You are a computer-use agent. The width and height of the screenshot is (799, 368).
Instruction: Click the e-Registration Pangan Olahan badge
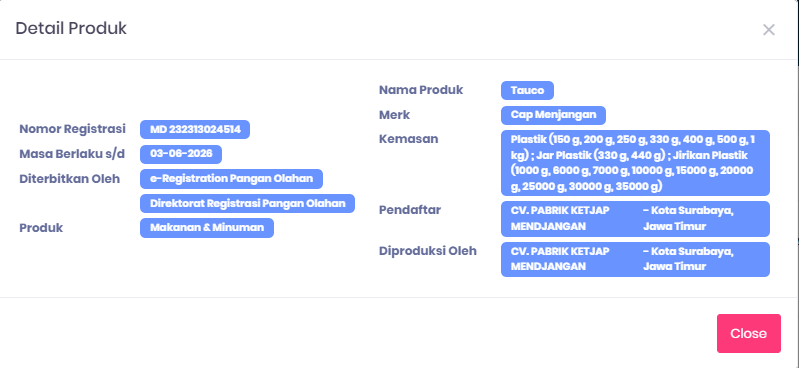[231, 179]
